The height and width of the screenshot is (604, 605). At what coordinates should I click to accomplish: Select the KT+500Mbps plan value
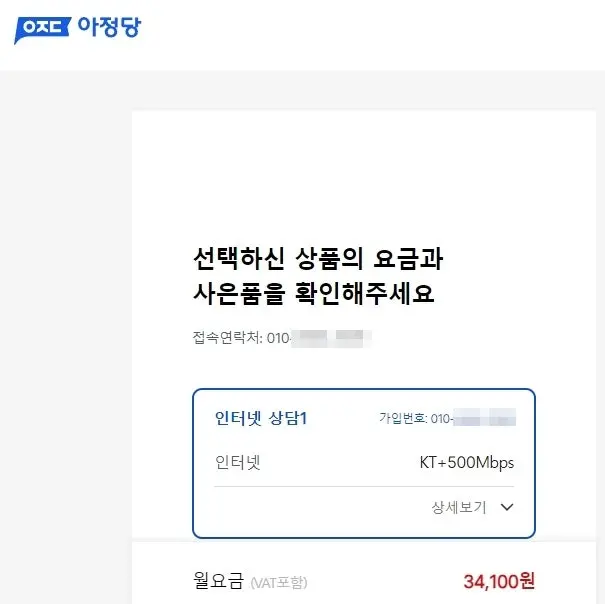[466, 463]
